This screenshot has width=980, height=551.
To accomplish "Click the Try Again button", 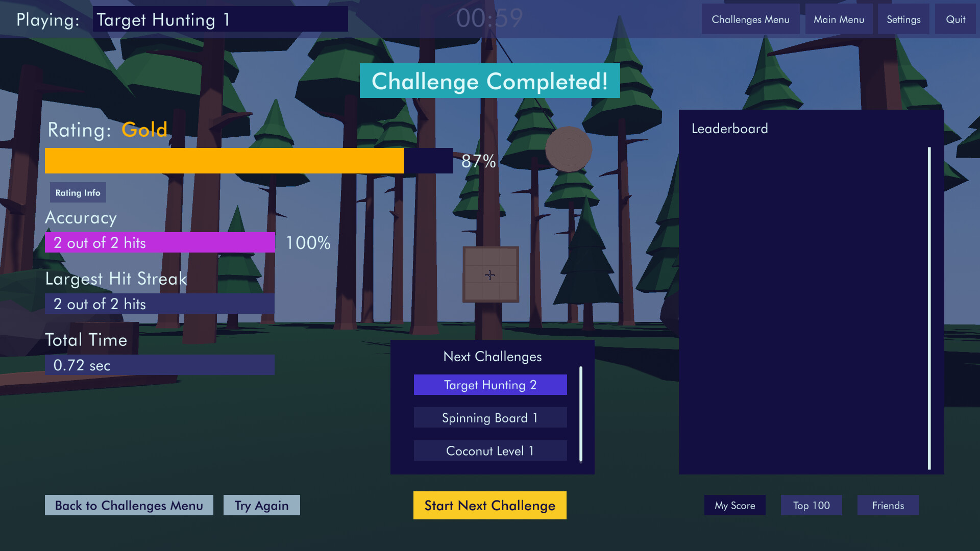I will [x=262, y=505].
